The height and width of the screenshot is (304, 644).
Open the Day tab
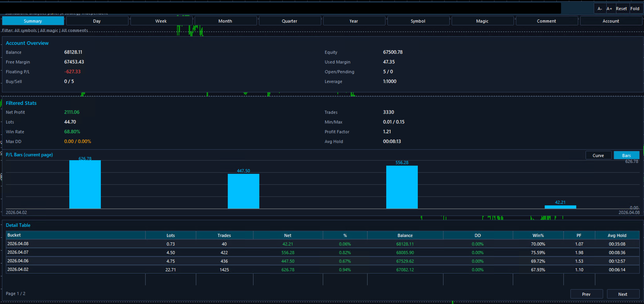97,21
